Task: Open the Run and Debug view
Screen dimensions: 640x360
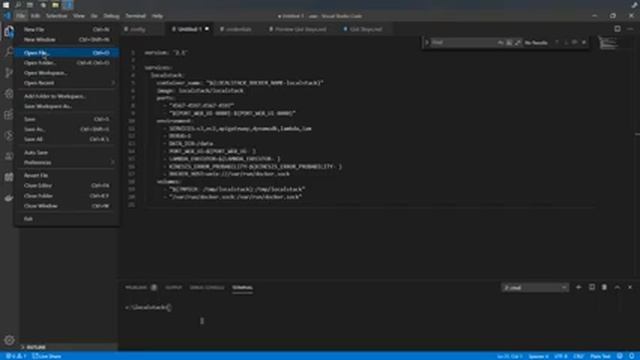Action: tap(9, 94)
